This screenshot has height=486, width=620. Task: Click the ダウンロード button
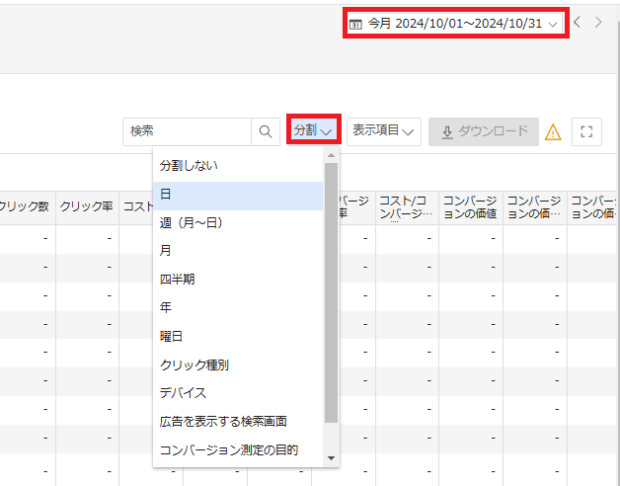click(484, 131)
